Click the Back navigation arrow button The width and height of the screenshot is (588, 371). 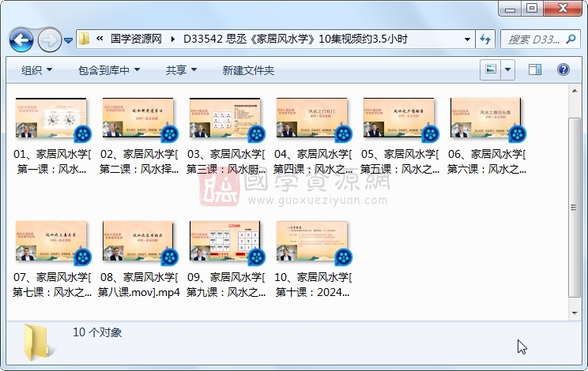pos(21,39)
